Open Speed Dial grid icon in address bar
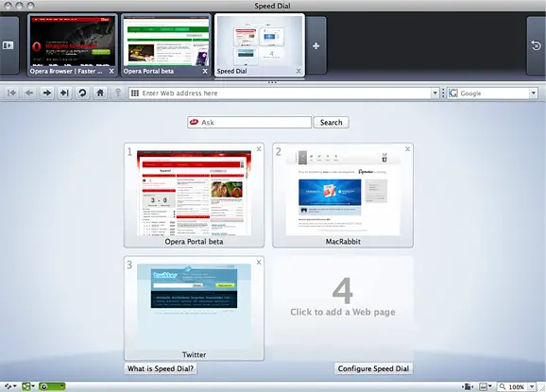546x392 pixels. [135, 93]
